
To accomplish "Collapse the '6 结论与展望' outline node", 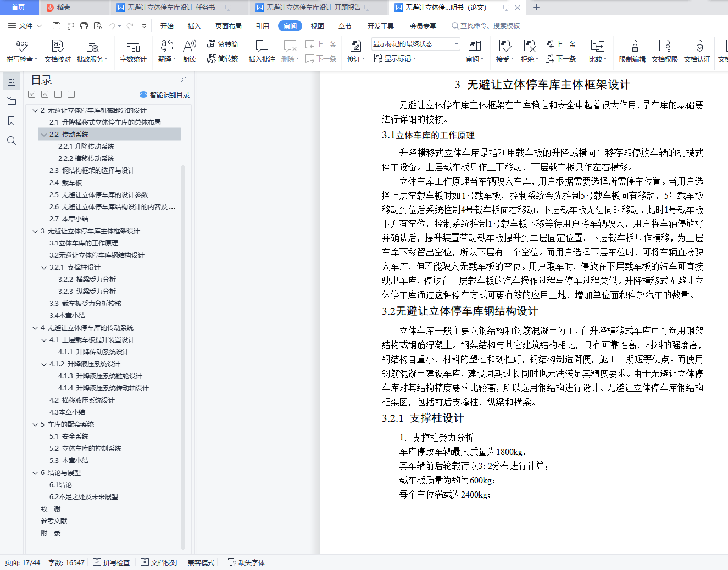I will pyautogui.click(x=35, y=473).
